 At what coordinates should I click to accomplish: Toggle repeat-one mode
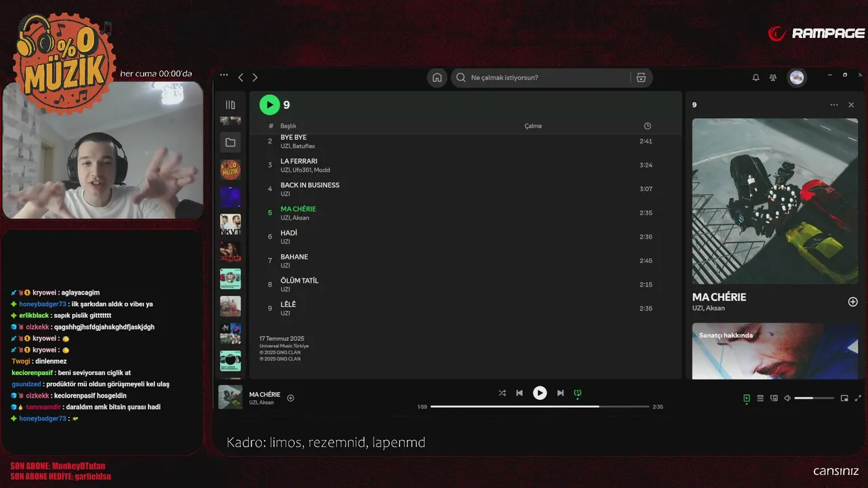[x=578, y=393]
